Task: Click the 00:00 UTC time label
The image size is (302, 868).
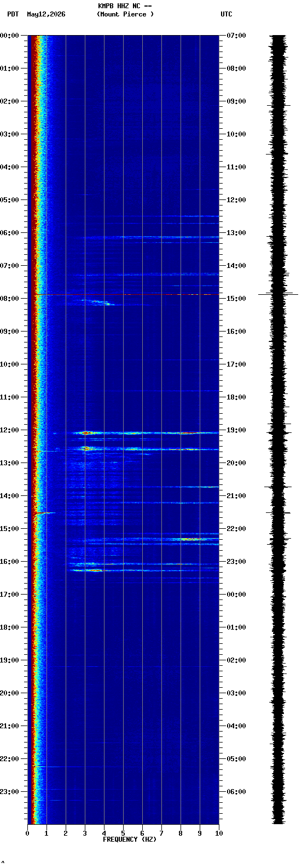Action: (236, 595)
